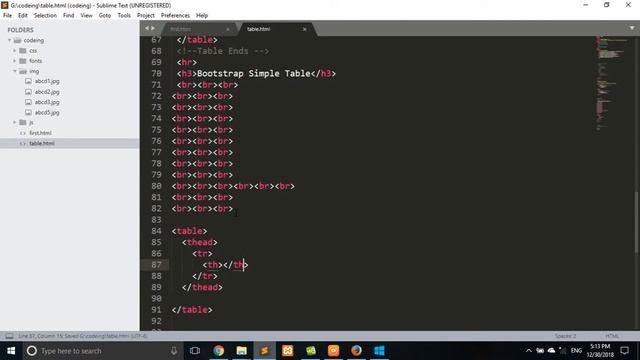Click line number 70 in gutter
Image resolution: width=640 pixels, height=360 pixels.
[156, 73]
